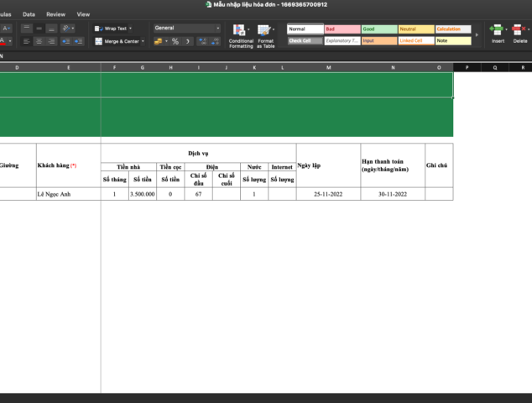Expand the cell styles gallery arrow
532x403 pixels.
click(x=476, y=34)
